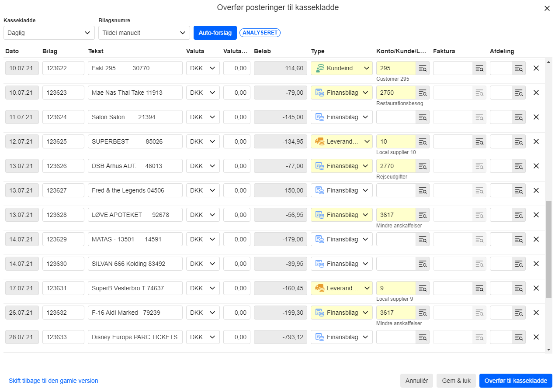The width and height of the screenshot is (555, 392).
Task: Remove the Mae Nas Thai Take row
Action: [536, 93]
